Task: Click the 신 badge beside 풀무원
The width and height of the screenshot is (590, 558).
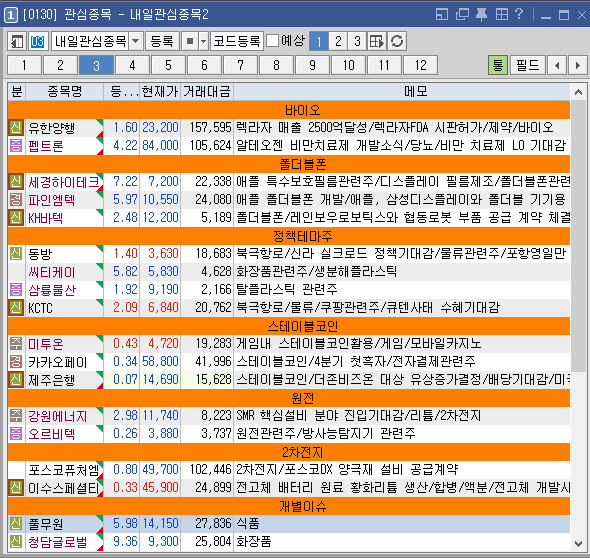Action: tap(16, 523)
